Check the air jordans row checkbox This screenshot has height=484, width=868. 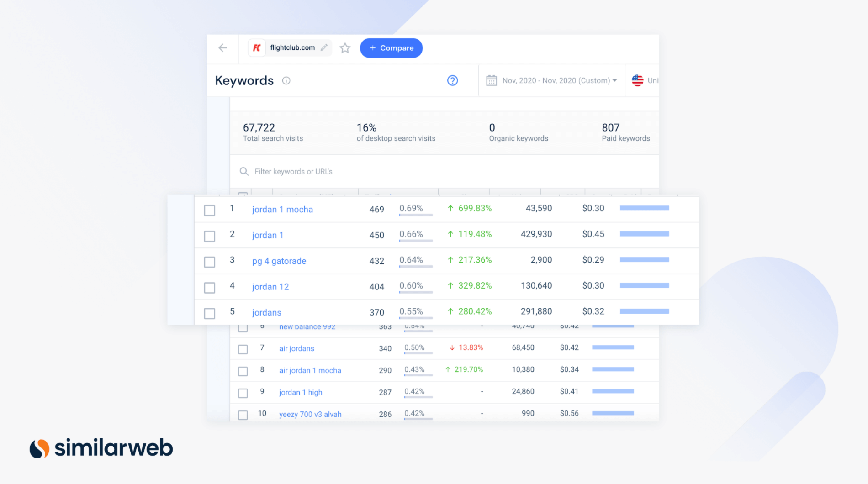243,349
